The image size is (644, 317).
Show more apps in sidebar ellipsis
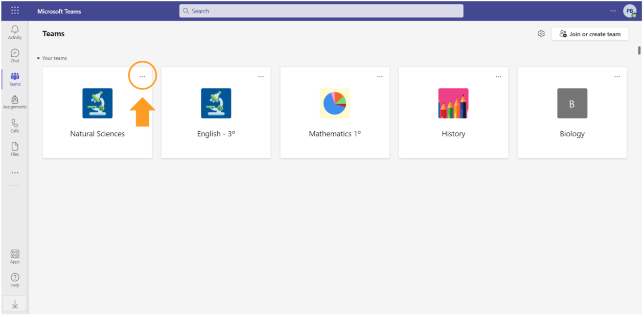(15, 173)
